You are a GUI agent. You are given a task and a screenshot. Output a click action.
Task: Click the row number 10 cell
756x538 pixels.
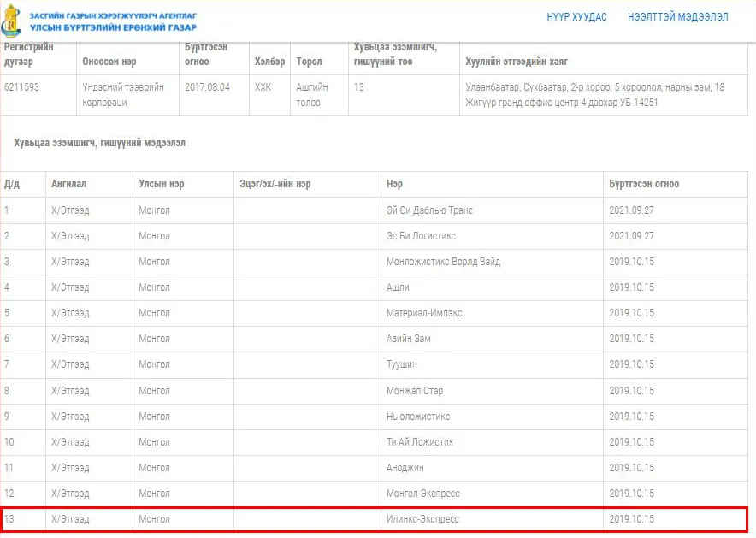coord(9,441)
